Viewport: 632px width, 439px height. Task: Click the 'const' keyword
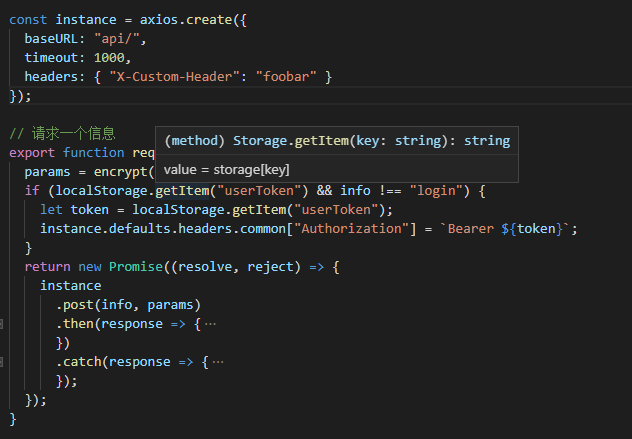coord(28,20)
